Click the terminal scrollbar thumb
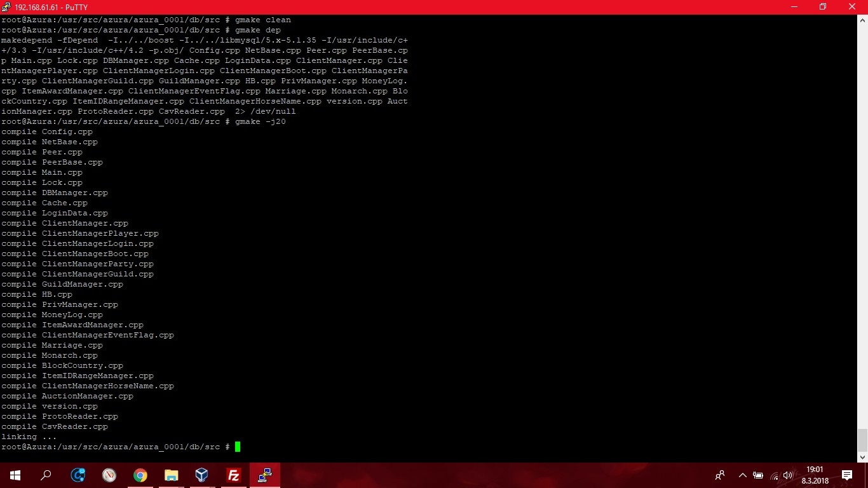Viewport: 868px width, 488px height. [x=862, y=440]
